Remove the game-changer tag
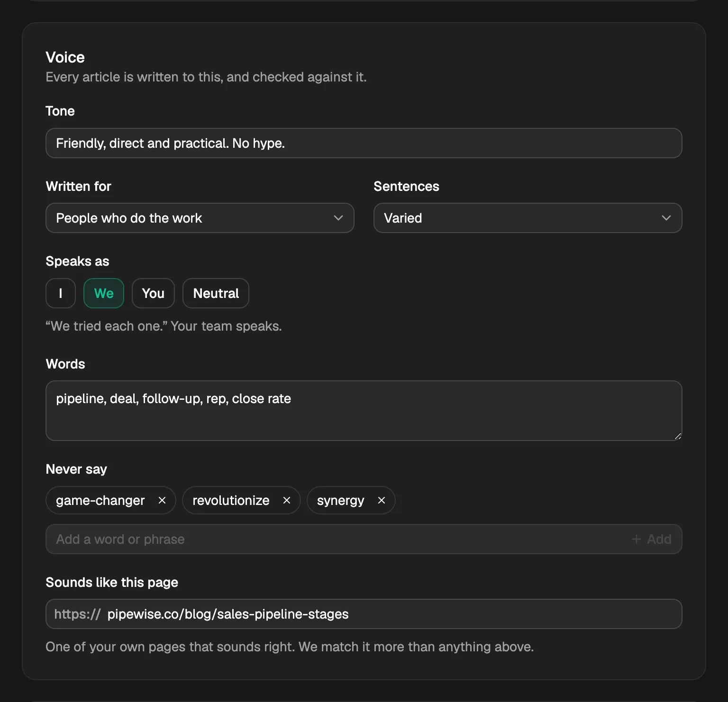The height and width of the screenshot is (702, 728). [x=162, y=500]
